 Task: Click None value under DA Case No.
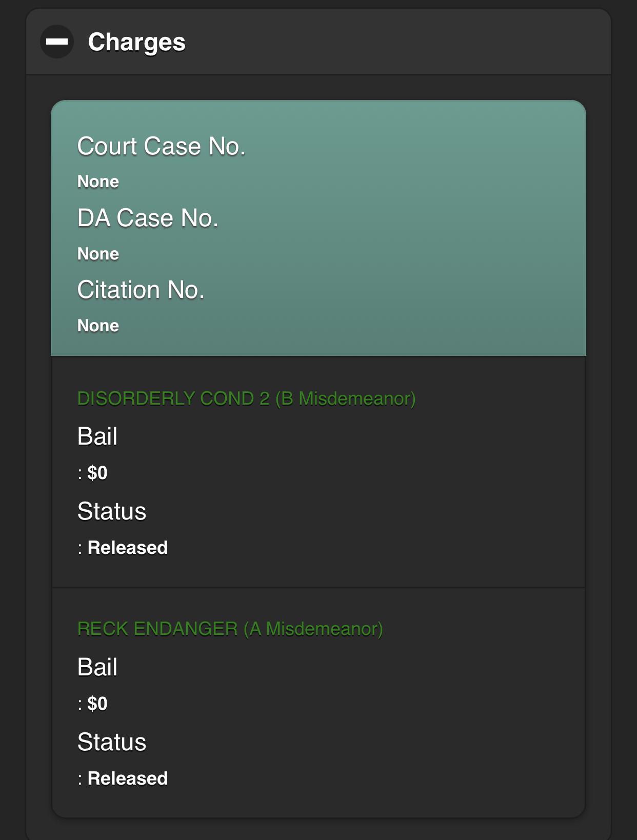[98, 254]
